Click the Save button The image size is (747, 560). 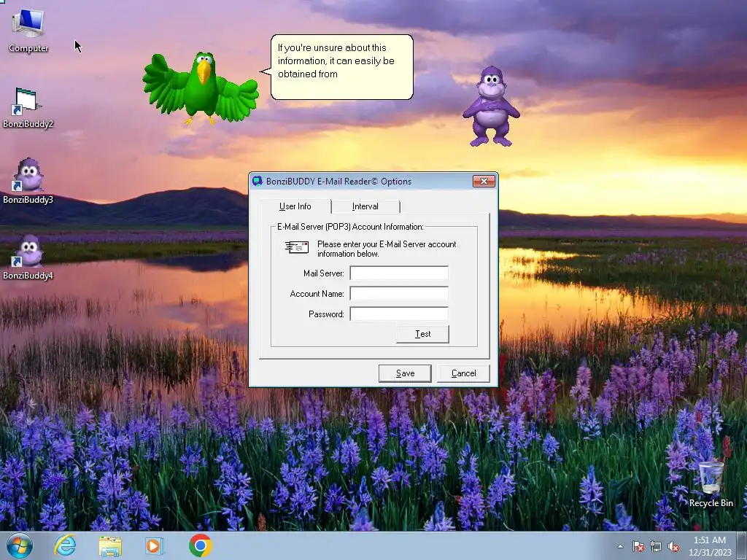(405, 373)
